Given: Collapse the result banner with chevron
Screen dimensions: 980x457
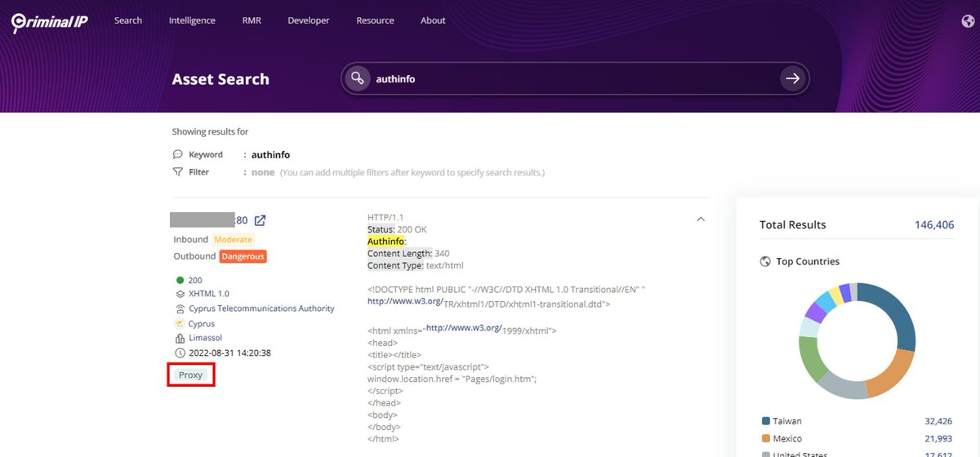Looking at the screenshot, I should pos(700,219).
